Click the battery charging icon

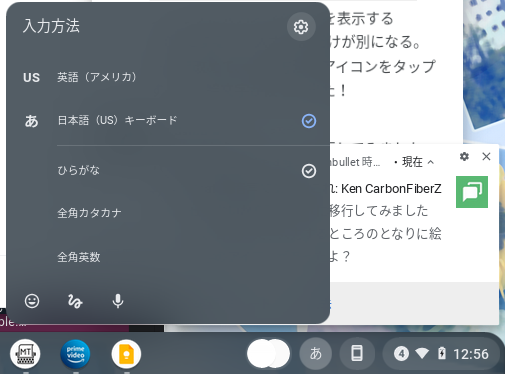click(x=442, y=353)
